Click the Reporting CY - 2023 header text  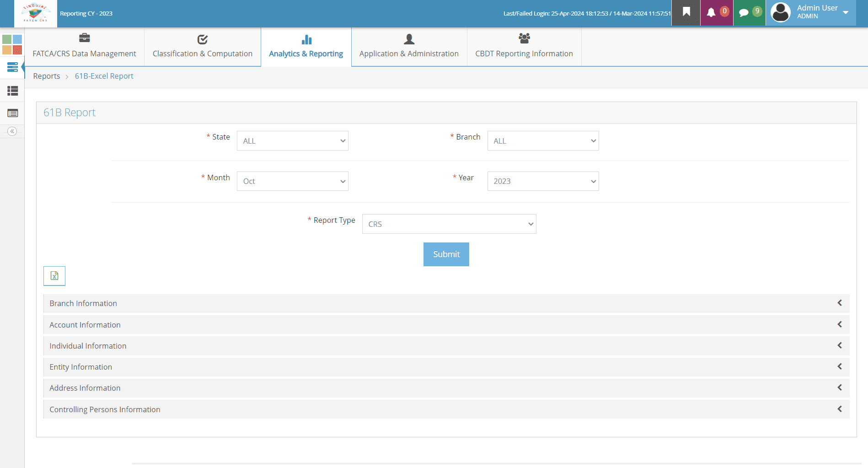(x=86, y=14)
